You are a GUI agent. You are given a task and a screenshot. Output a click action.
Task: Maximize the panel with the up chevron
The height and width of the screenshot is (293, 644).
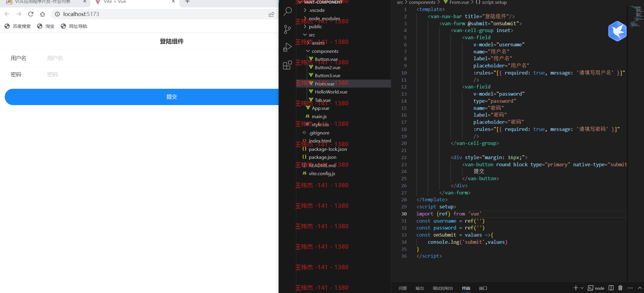tap(640, 288)
